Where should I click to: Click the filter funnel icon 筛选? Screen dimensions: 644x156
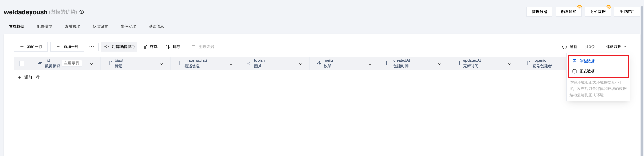pos(145,47)
